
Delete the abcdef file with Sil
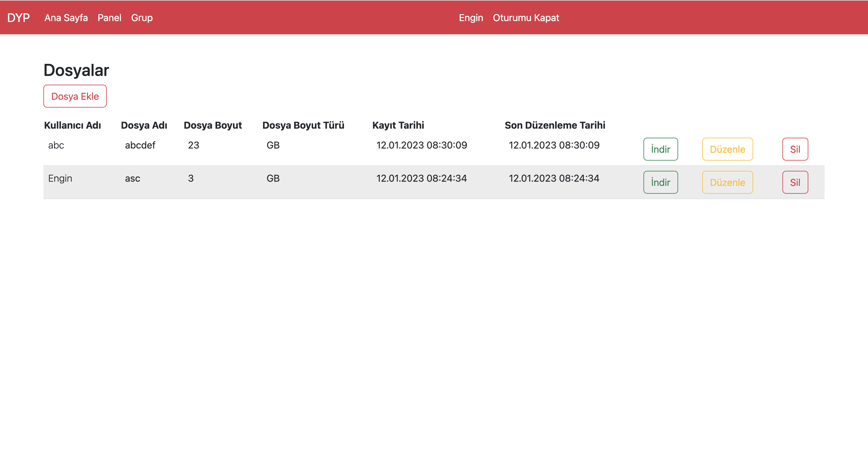click(795, 149)
